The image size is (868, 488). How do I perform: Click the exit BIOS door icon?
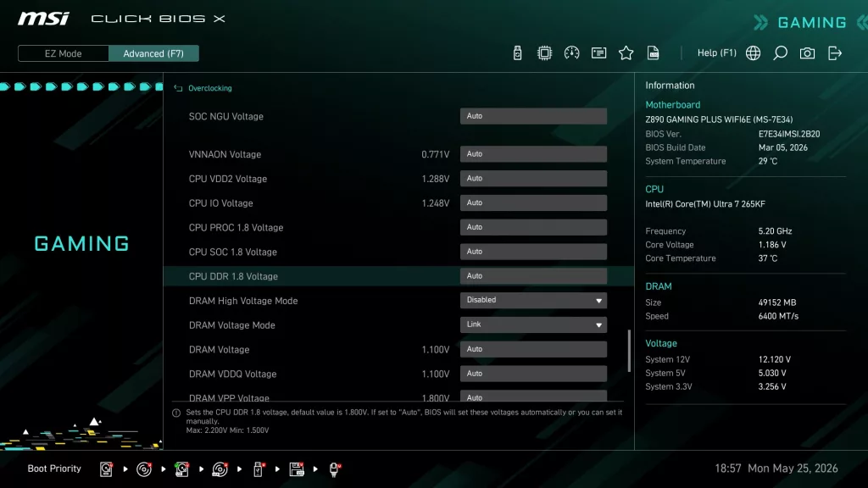click(x=835, y=53)
